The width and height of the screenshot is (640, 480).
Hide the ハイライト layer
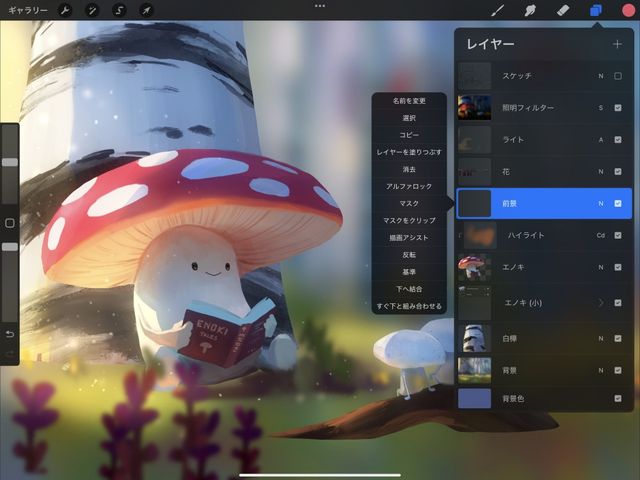(618, 235)
